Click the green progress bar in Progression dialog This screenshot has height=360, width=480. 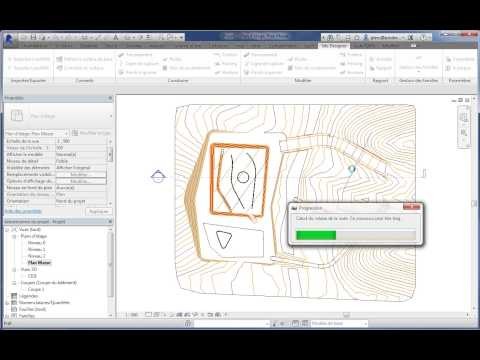(x=316, y=235)
